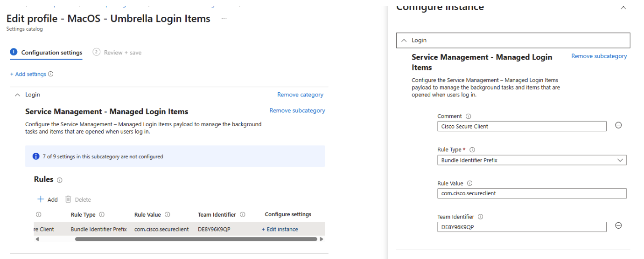The height and width of the screenshot is (259, 644).
Task: Click the right scroll arrow of Rules table
Action: click(321, 239)
